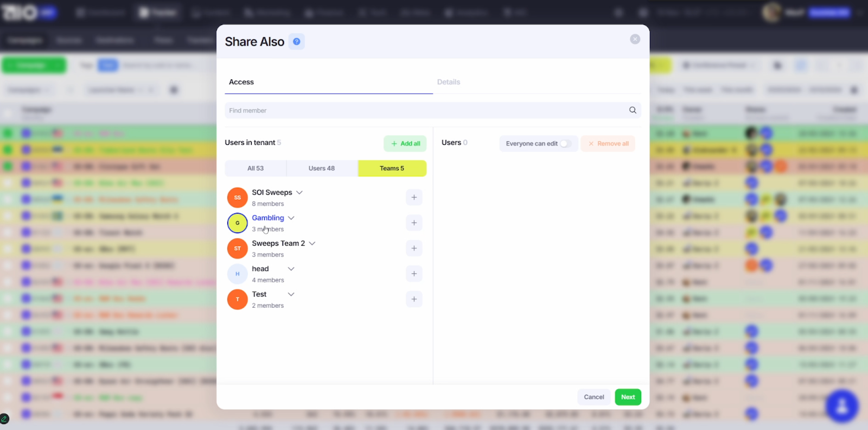Select the All 53 filter tab
Viewport: 868px width, 430px height.
pyautogui.click(x=256, y=168)
